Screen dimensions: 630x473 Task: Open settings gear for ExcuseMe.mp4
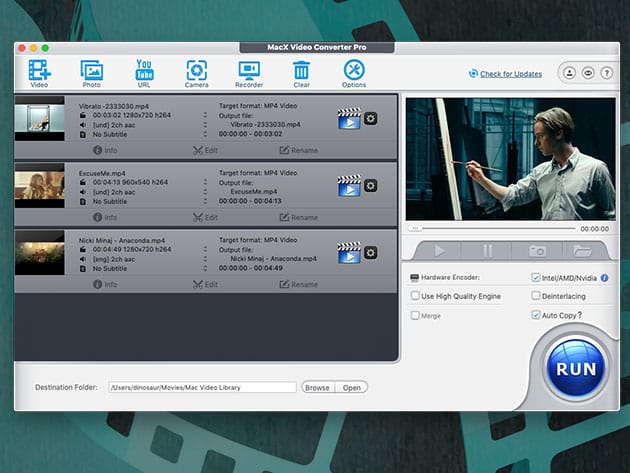(x=371, y=186)
